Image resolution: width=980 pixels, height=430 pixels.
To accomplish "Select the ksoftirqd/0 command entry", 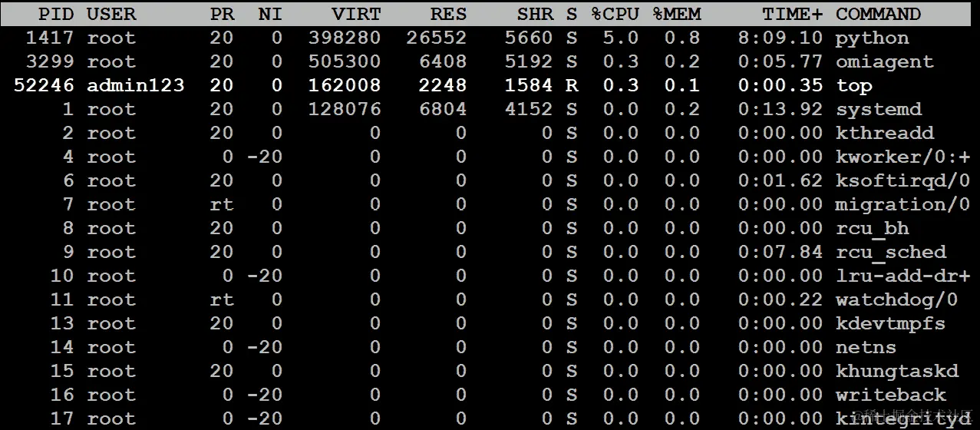I will pyautogui.click(x=902, y=181).
